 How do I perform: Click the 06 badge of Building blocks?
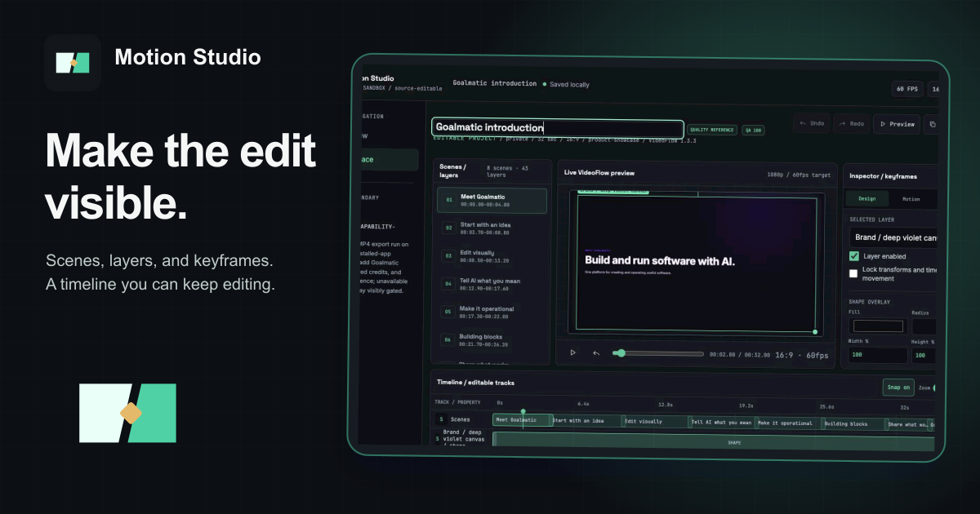(448, 339)
